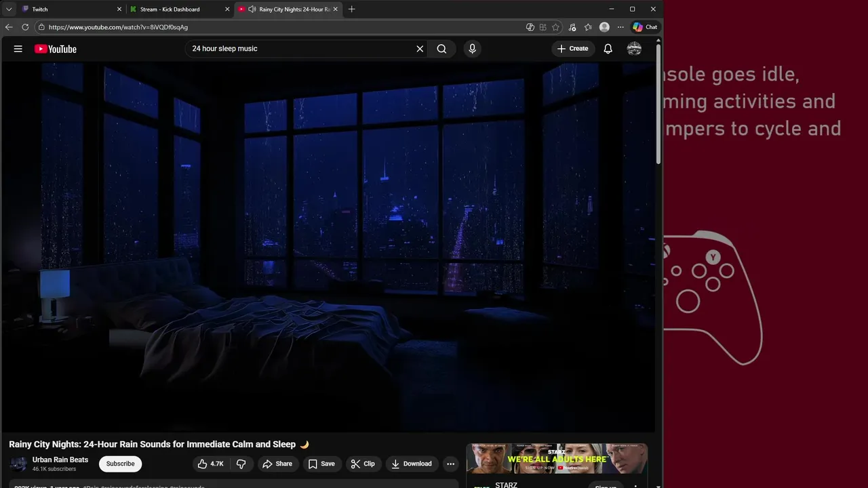Go to the YouTube home logo
The image size is (868, 488).
tap(56, 49)
